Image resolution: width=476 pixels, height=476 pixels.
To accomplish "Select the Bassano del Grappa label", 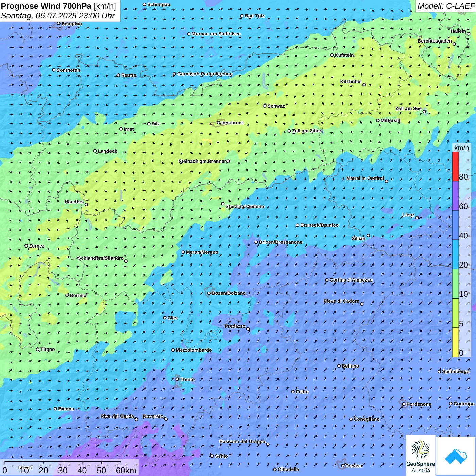I will [x=242, y=441].
